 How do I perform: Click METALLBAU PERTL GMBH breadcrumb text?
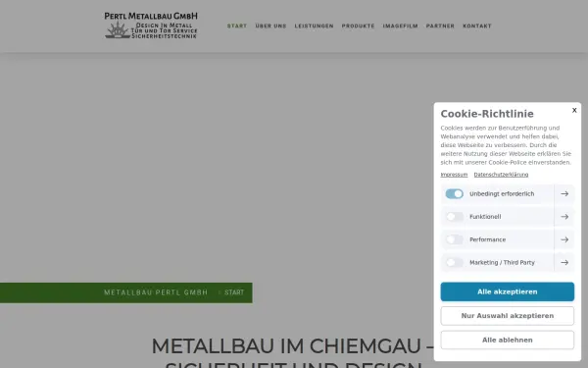click(156, 292)
